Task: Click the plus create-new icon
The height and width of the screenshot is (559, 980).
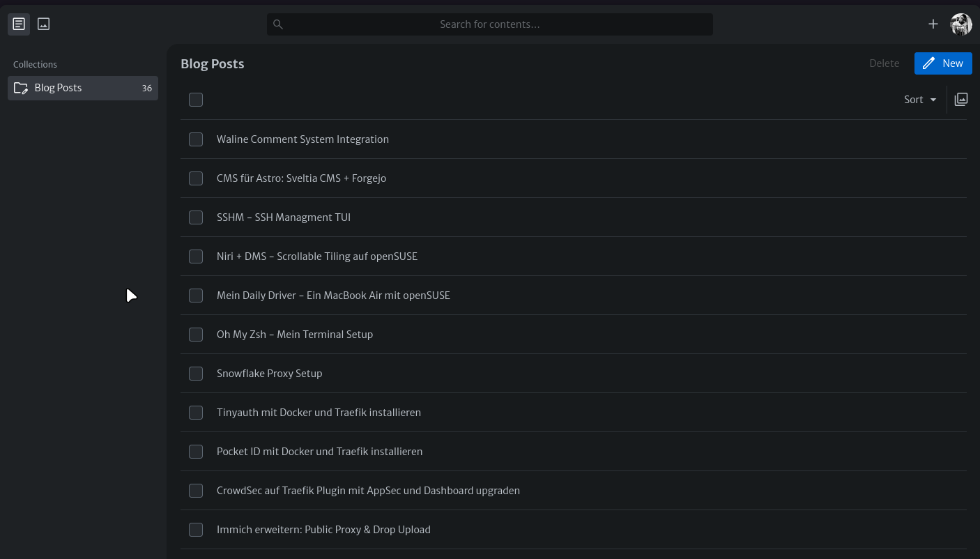Action: tap(933, 24)
